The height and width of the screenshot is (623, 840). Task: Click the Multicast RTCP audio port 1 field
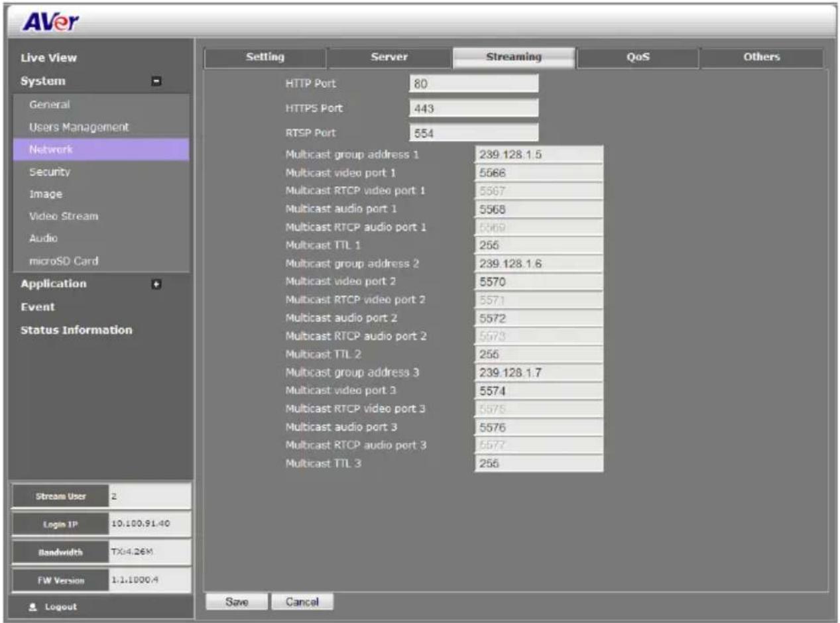[539, 227]
